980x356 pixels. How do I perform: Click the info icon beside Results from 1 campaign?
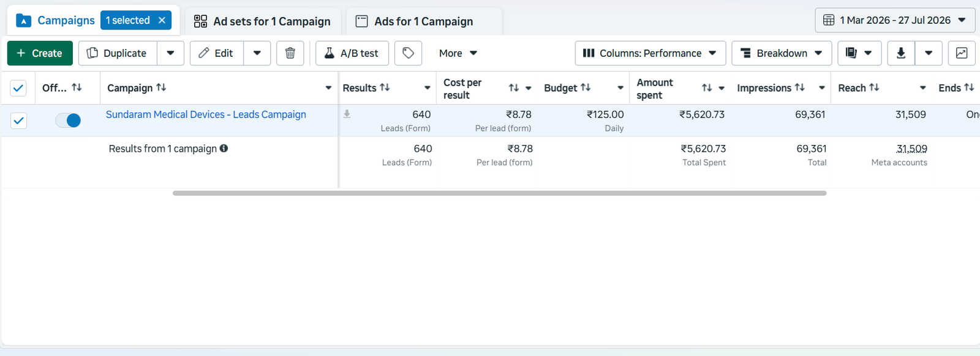pos(224,148)
